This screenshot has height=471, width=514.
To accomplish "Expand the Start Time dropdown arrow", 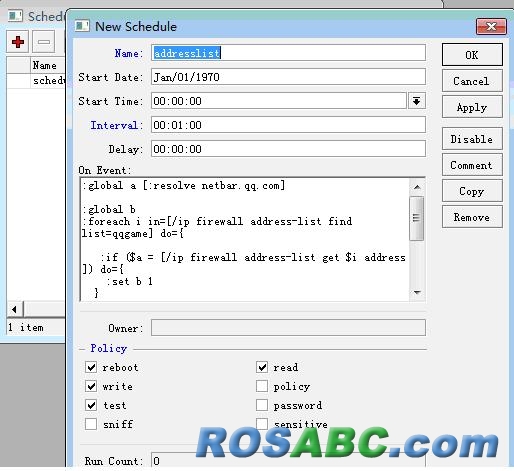I will [x=417, y=101].
